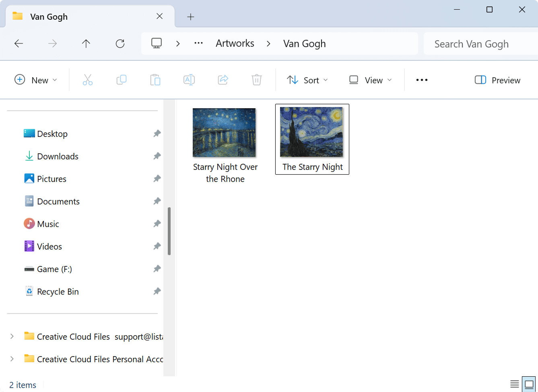Add a new File Explorer tab

[191, 17]
